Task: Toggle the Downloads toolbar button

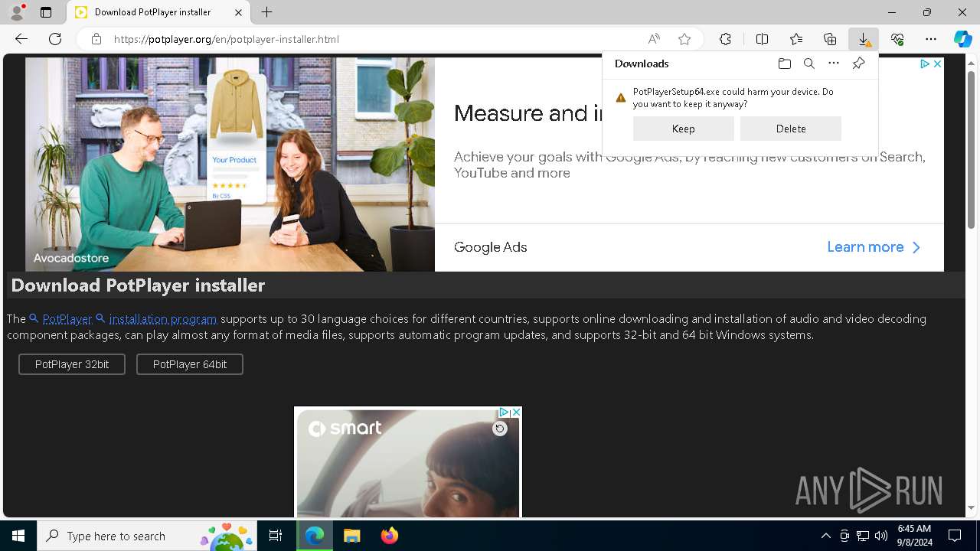Action: point(864,39)
